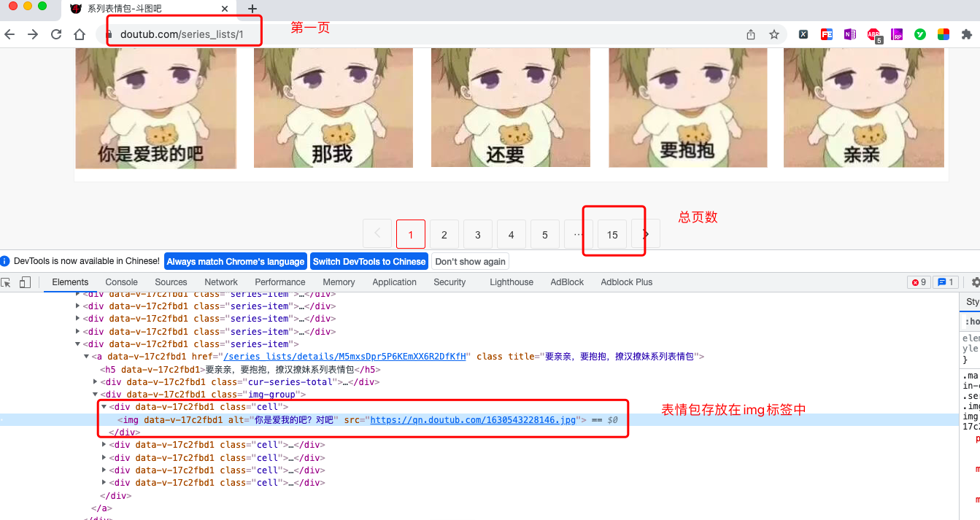Show the 9 errors badge
This screenshot has height=520, width=980.
[x=918, y=282]
